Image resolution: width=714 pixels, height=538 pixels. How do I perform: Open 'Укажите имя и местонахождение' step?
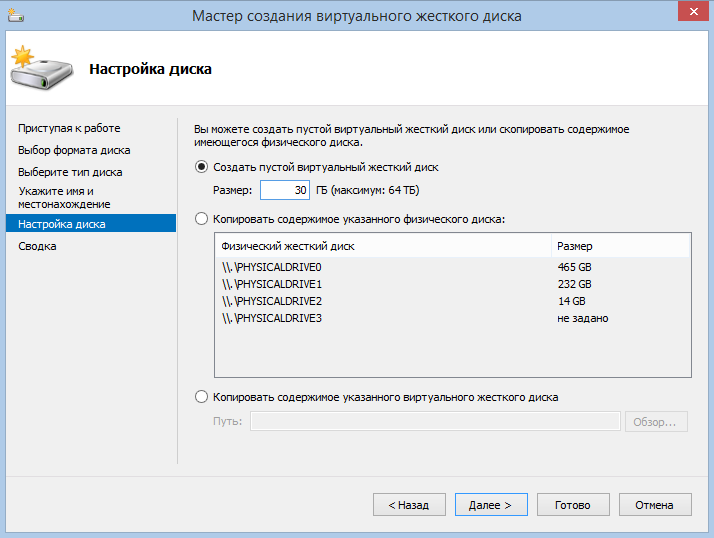[x=64, y=197]
